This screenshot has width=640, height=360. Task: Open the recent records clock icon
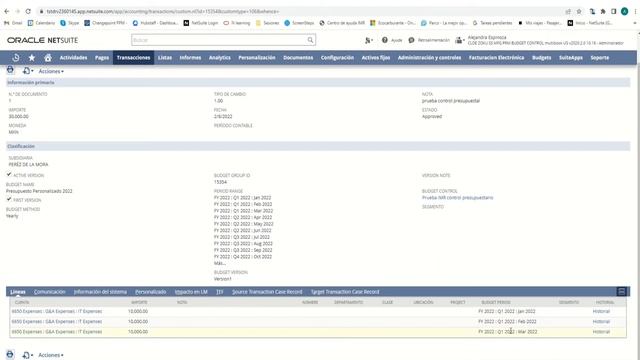(16, 58)
